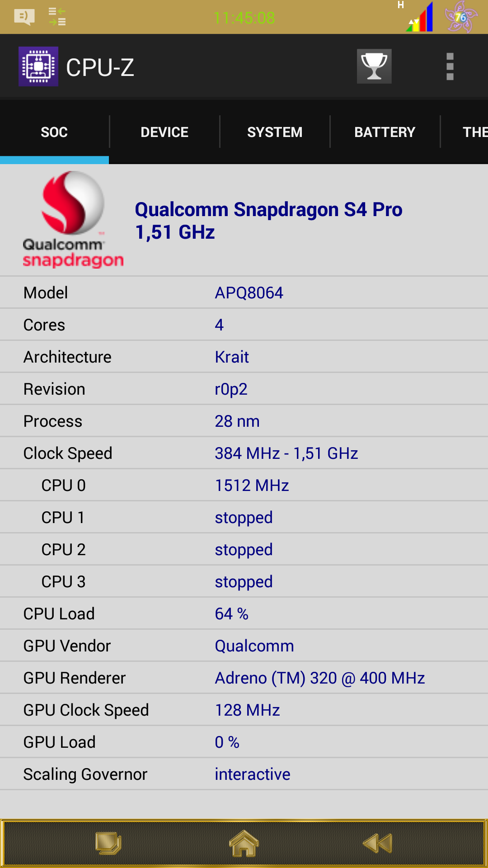488x868 pixels.
Task: Open the trophy benchmark icon
Action: click(x=374, y=66)
